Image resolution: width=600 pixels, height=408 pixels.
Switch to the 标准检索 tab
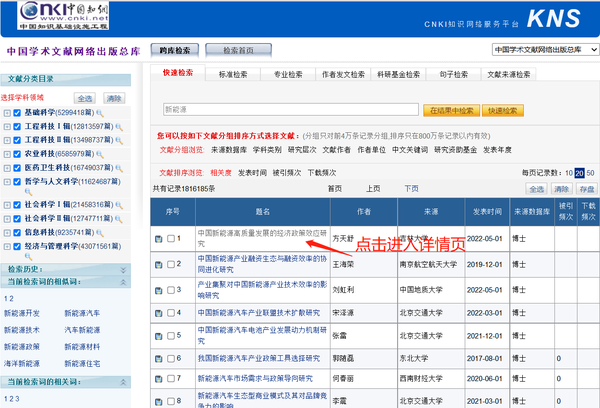click(233, 75)
